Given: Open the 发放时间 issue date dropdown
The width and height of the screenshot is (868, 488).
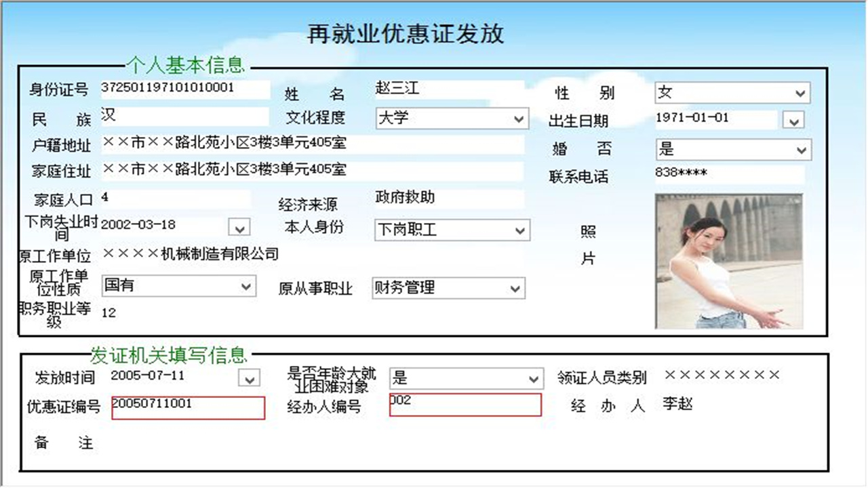Looking at the screenshot, I should point(249,378).
